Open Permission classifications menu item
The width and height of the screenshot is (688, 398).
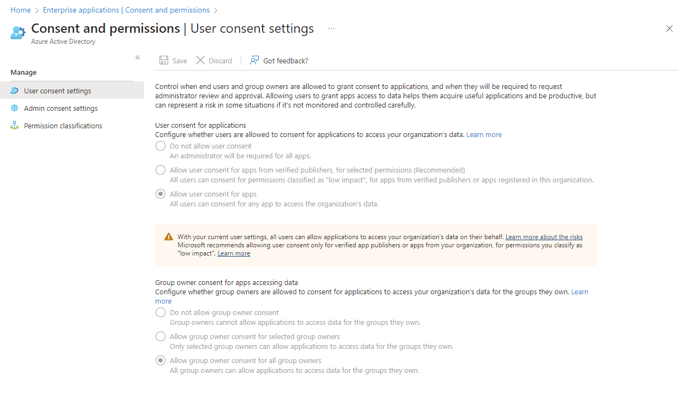tap(72, 125)
